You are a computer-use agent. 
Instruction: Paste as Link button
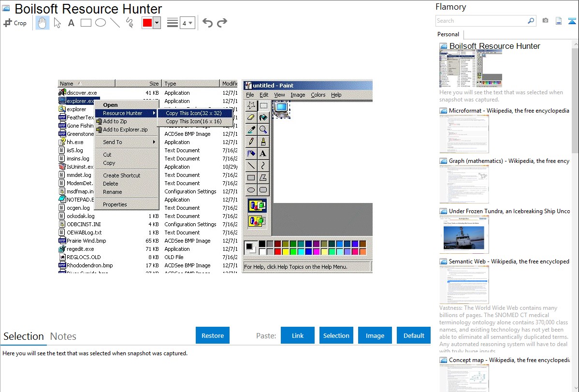click(298, 335)
